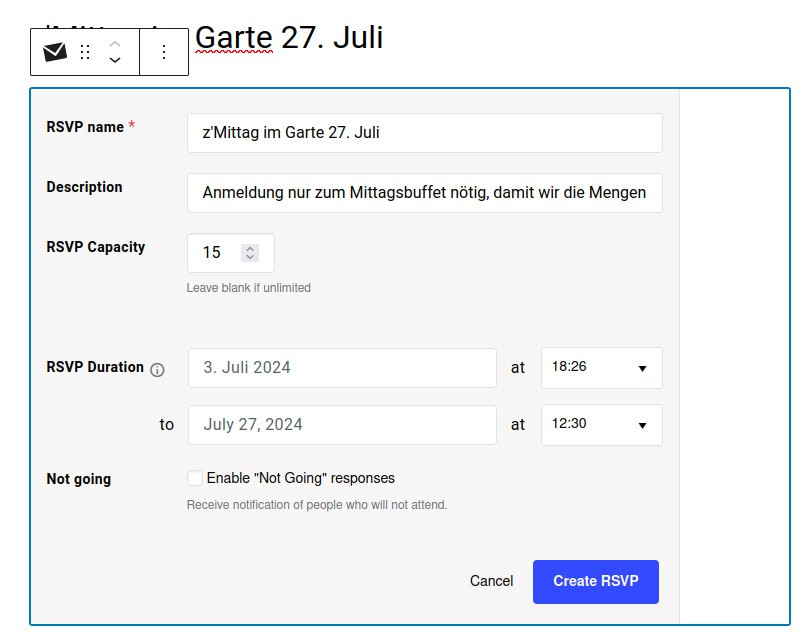
Task: Move the RSVP block down
Action: tap(115, 61)
